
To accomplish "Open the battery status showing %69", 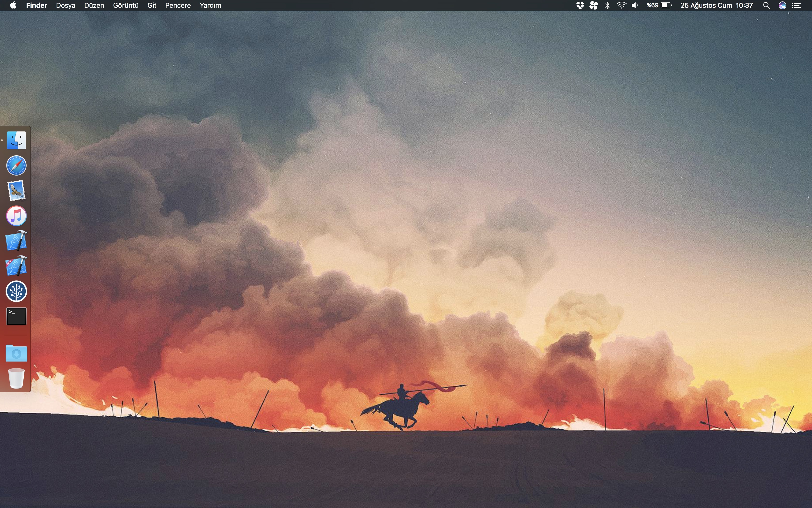I will (659, 5).
